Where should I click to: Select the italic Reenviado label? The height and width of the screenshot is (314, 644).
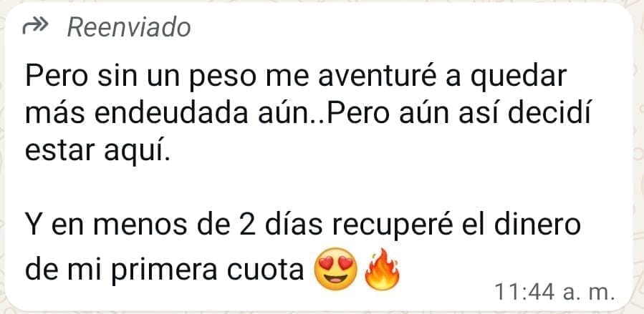pyautogui.click(x=129, y=27)
